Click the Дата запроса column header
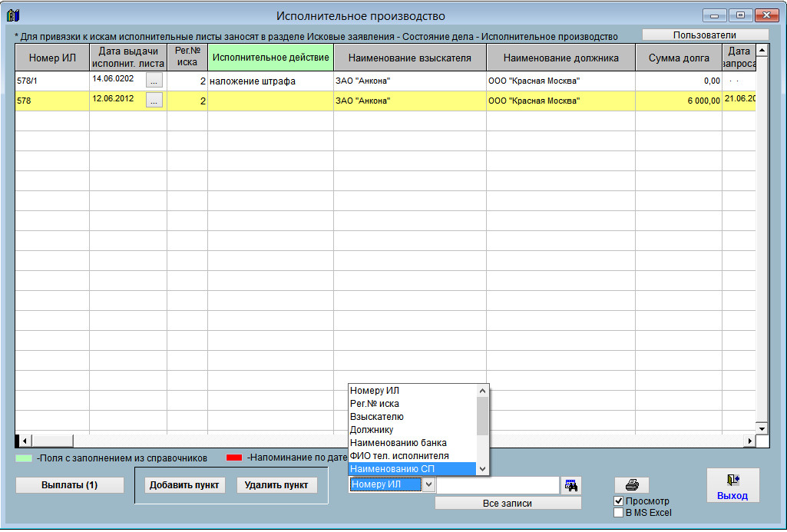 click(739, 58)
